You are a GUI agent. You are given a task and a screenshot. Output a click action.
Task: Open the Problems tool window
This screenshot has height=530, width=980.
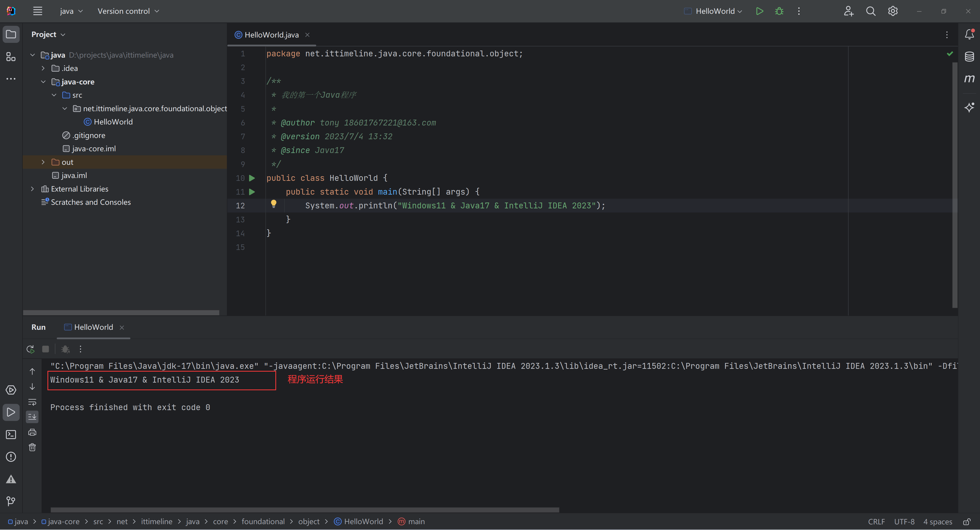tap(11, 457)
